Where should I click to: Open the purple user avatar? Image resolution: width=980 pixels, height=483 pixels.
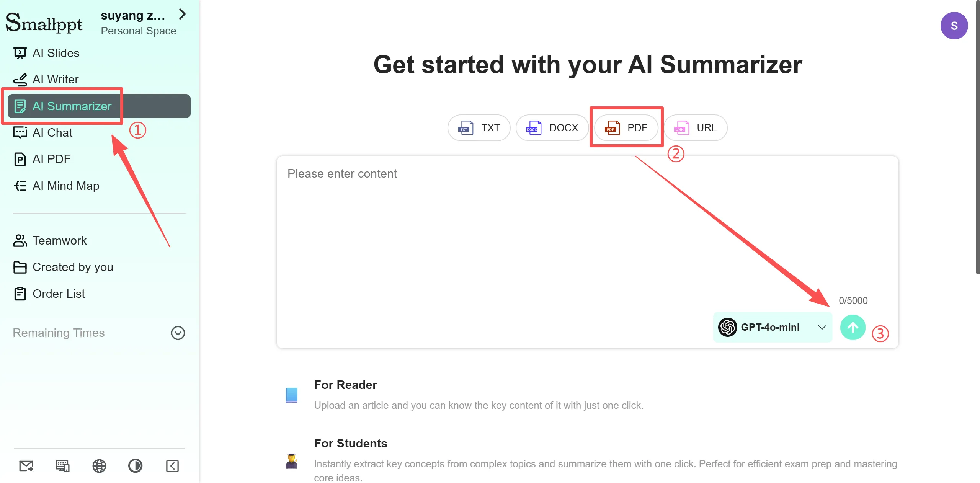click(x=954, y=26)
